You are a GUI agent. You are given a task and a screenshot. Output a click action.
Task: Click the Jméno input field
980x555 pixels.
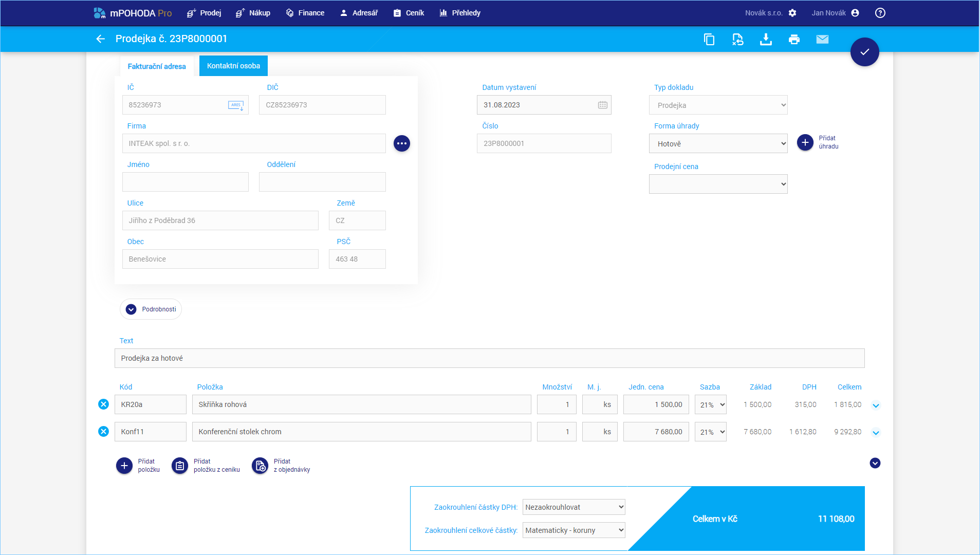click(185, 182)
